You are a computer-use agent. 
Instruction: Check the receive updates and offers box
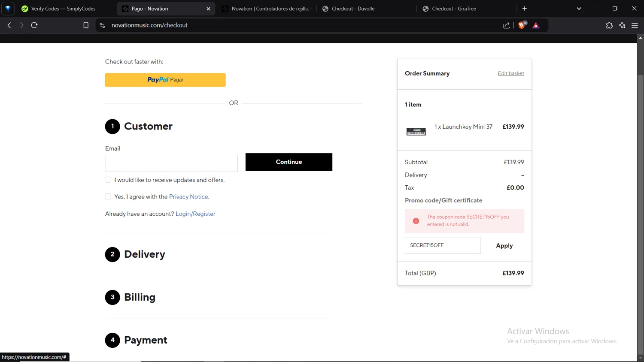click(108, 180)
